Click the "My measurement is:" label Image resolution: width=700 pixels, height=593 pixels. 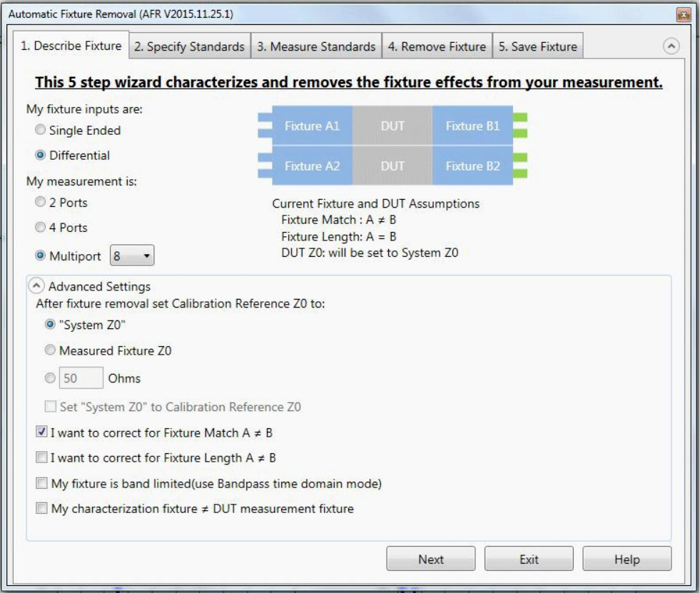81,181
